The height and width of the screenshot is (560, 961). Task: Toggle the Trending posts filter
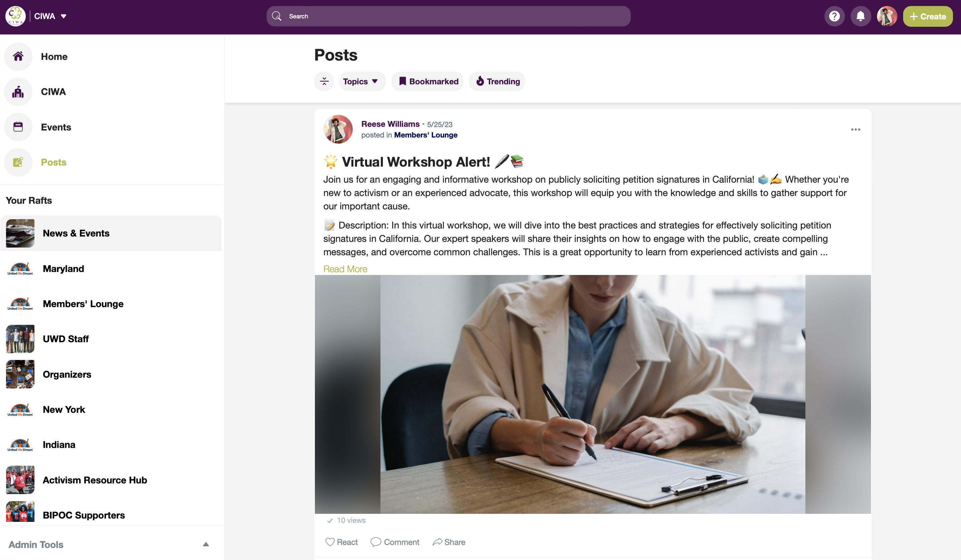tap(497, 81)
